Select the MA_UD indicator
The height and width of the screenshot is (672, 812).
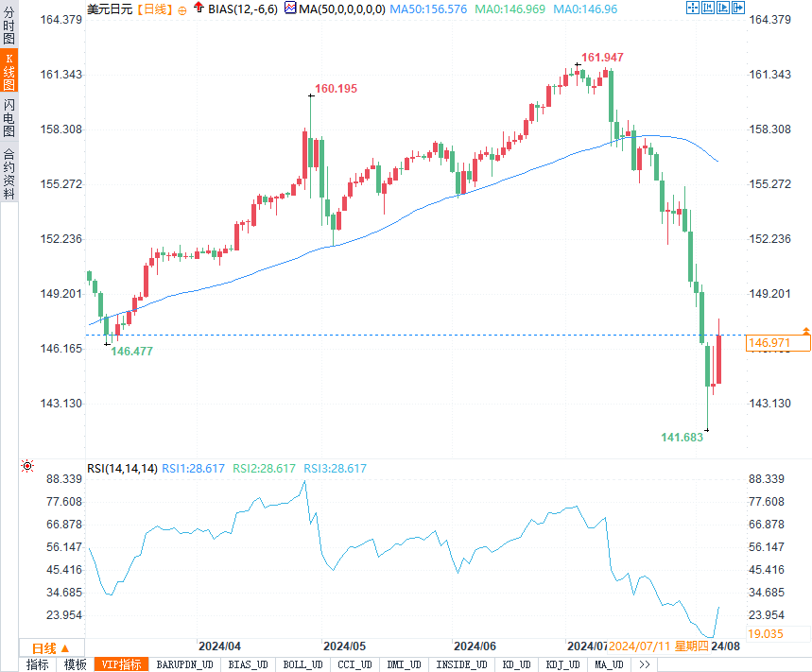pos(609,664)
